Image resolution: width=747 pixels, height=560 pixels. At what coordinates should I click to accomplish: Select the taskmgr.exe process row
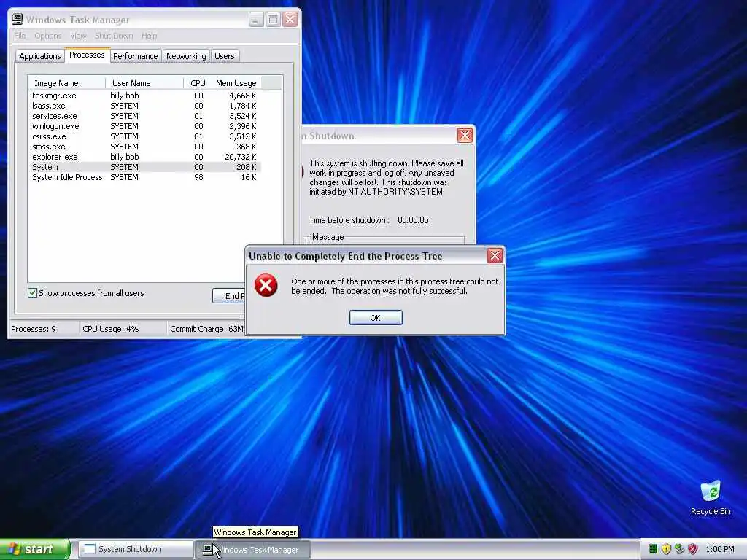[144, 96]
